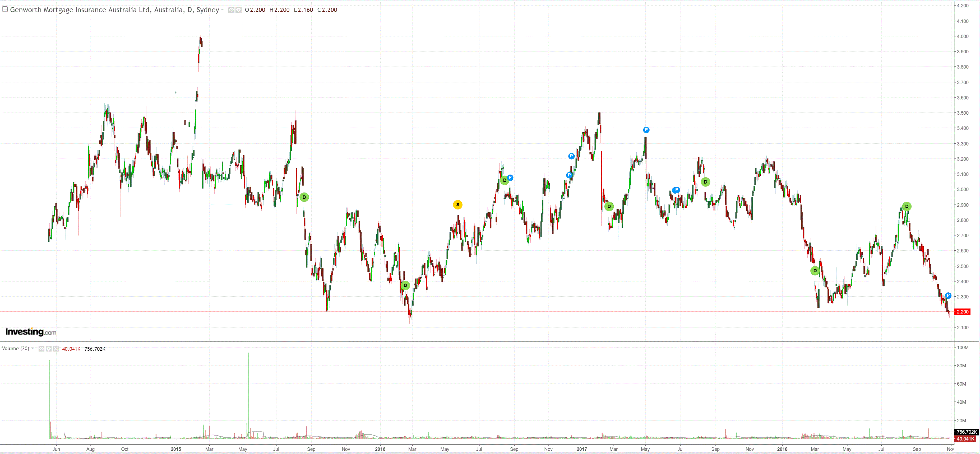The height and width of the screenshot is (454, 980).
Task: Open the Investing.com logo link
Action: click(x=30, y=331)
